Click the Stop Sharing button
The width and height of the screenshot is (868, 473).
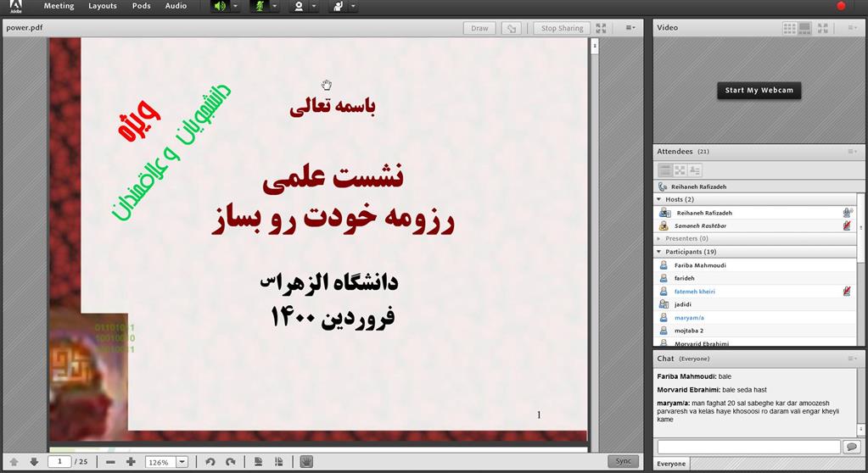coord(562,28)
